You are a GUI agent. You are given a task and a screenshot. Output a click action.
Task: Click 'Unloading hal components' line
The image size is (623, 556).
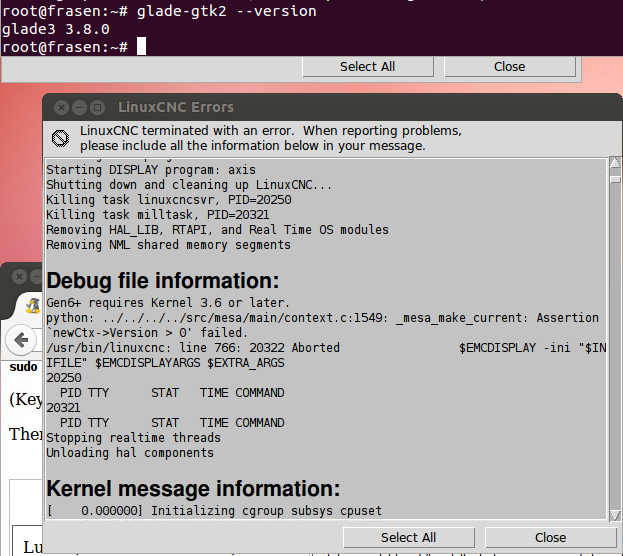click(130, 453)
